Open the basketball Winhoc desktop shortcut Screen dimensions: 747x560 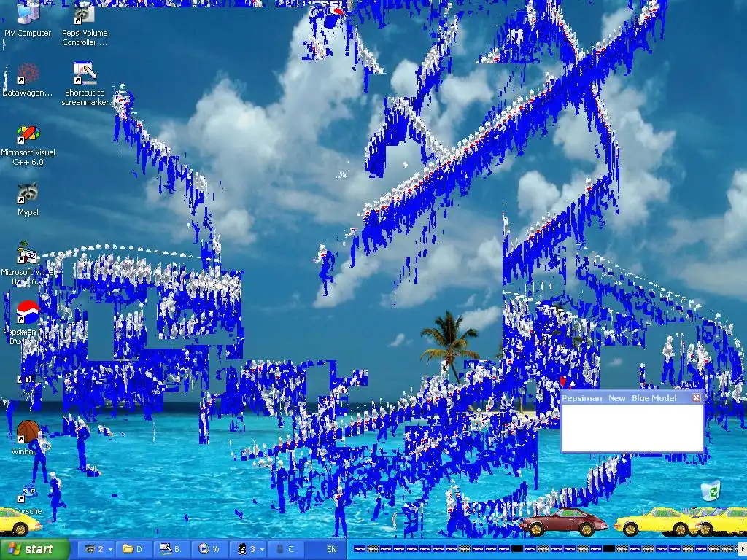[28, 437]
